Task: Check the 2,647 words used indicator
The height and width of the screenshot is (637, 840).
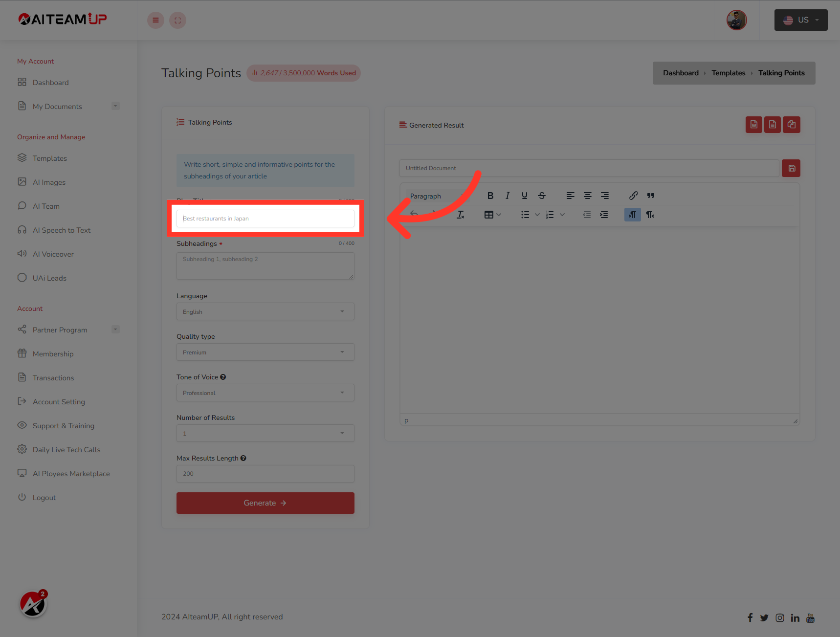Action: [x=303, y=73]
